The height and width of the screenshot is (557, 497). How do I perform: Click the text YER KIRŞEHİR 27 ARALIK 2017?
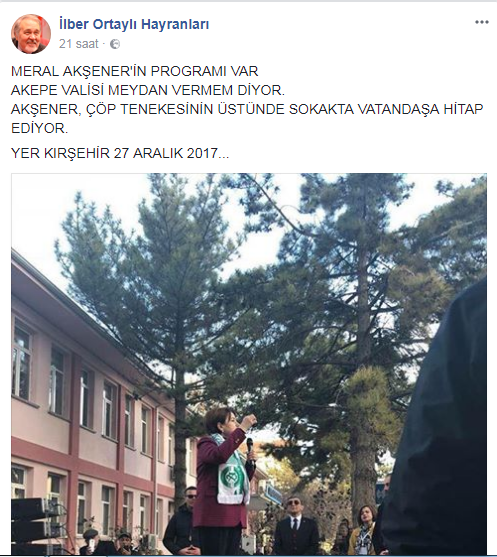click(x=120, y=153)
